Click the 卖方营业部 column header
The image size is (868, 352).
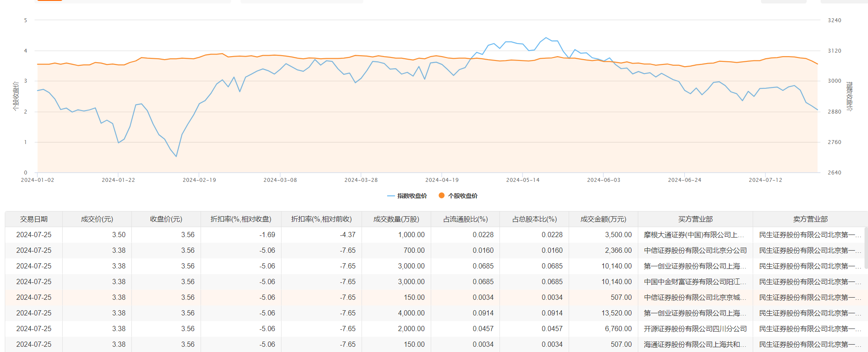point(810,219)
